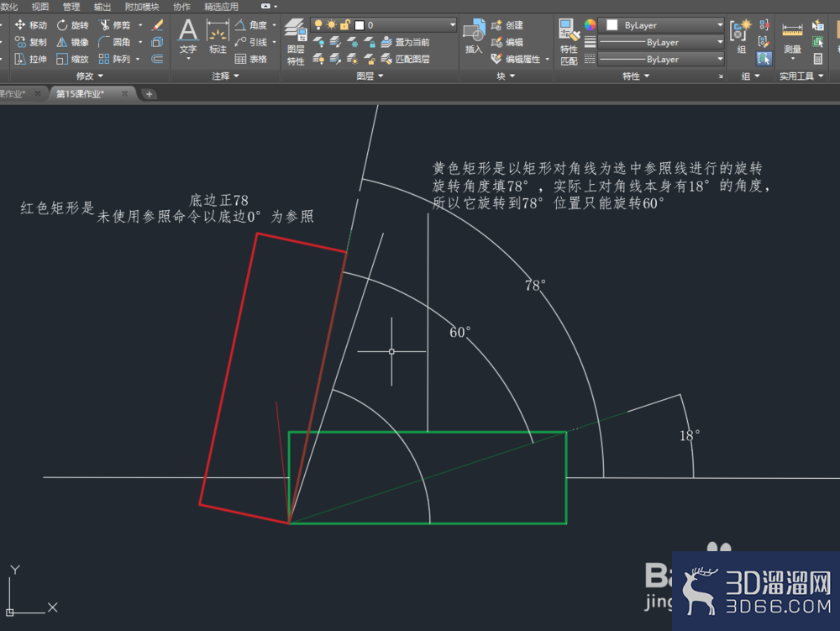Expand the 注释 (Annotation) panel
The height and width of the screenshot is (631, 840).
(225, 76)
